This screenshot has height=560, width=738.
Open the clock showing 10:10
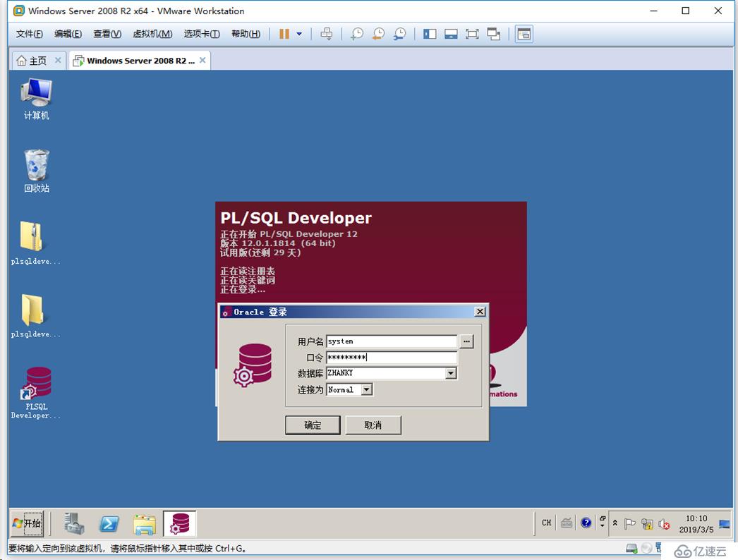[696, 524]
